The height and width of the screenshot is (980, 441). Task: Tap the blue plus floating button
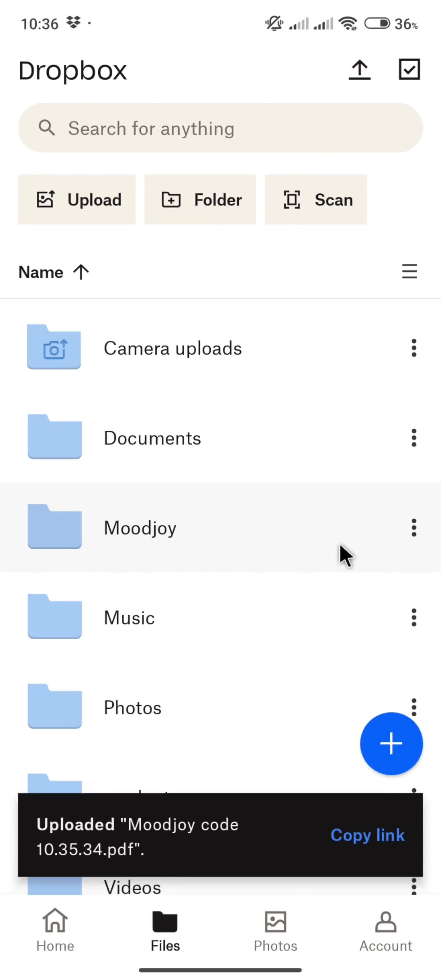[x=391, y=743]
